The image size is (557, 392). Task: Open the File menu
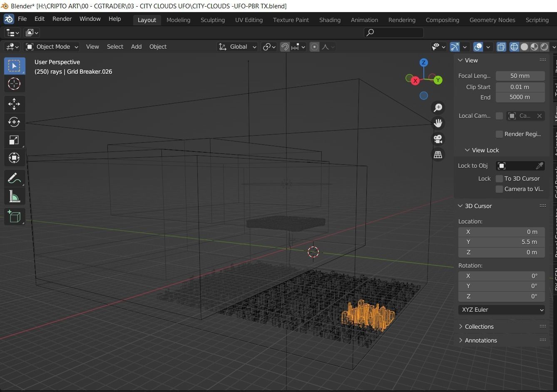click(x=22, y=19)
